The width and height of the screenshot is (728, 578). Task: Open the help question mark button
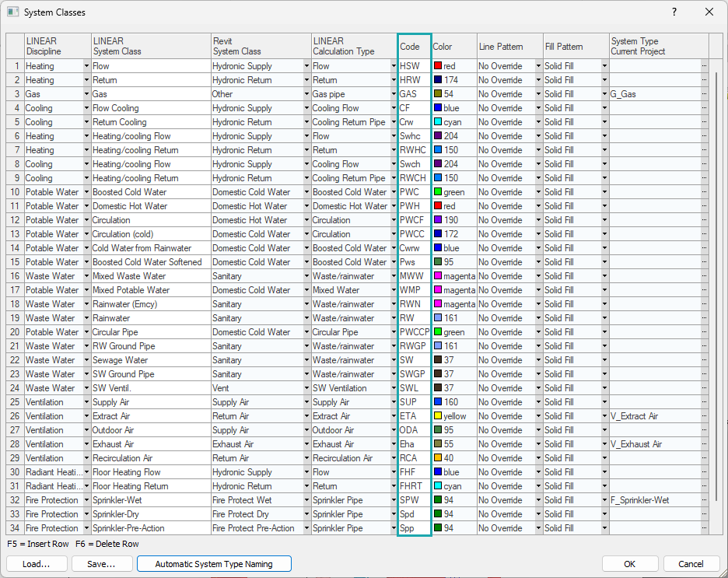click(674, 12)
